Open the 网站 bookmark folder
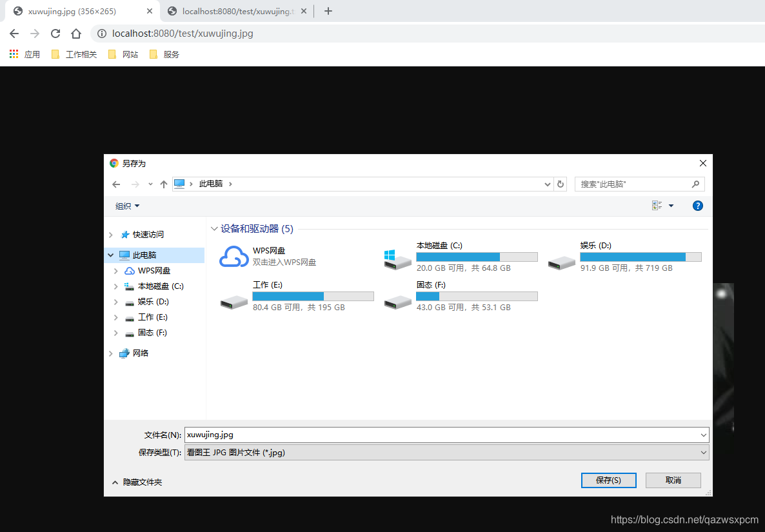Screen dimensions: 765x532 pyautogui.click(x=123, y=54)
